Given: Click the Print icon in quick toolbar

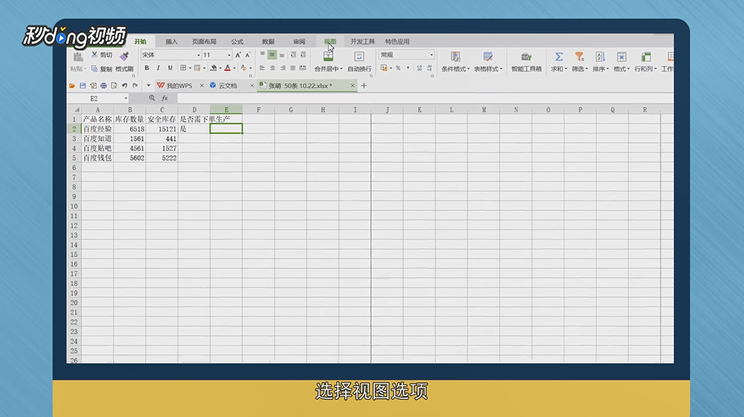Looking at the screenshot, I should click(103, 86).
